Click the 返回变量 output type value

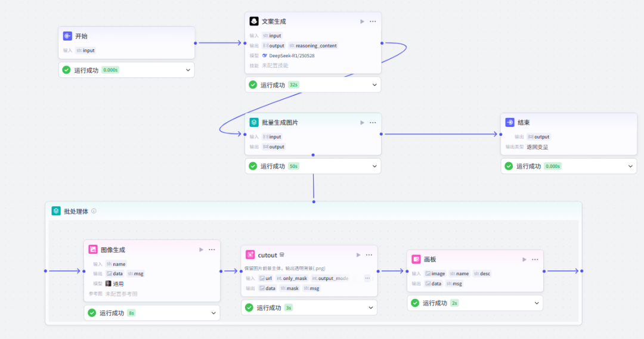[537, 147]
